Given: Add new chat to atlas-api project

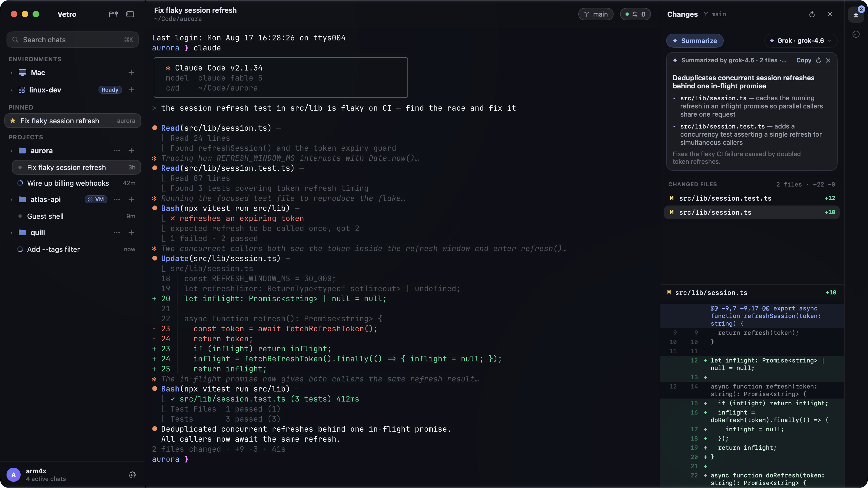Looking at the screenshot, I should click(131, 199).
